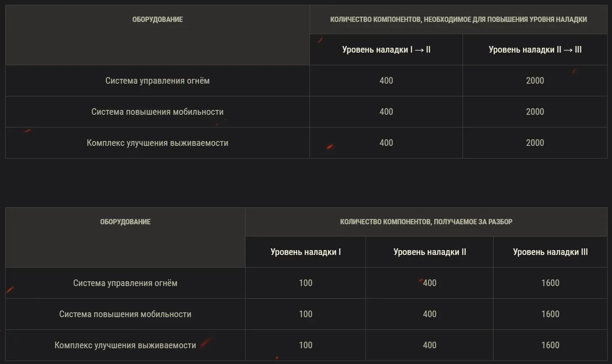Select "Уровень наладки I → II" column header

click(x=386, y=49)
